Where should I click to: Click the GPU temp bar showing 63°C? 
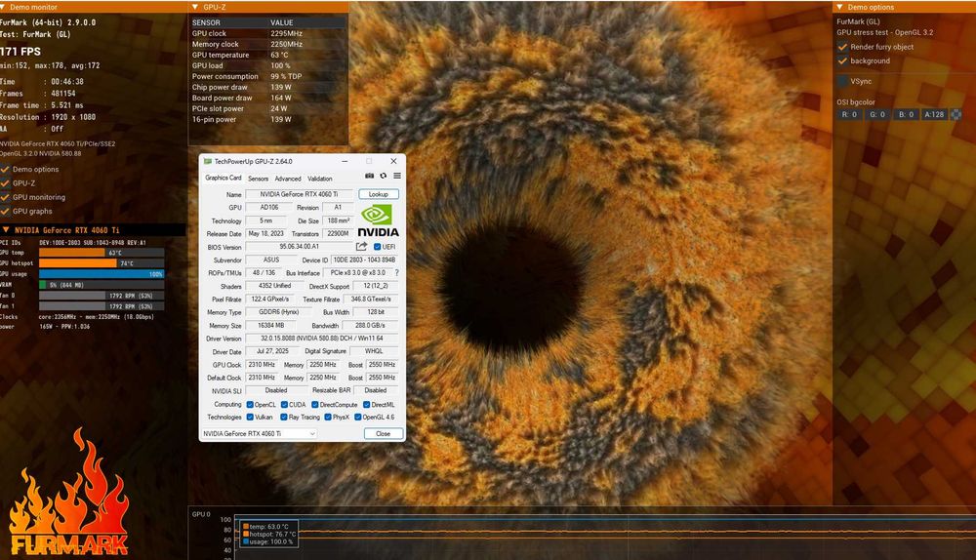tap(102, 253)
